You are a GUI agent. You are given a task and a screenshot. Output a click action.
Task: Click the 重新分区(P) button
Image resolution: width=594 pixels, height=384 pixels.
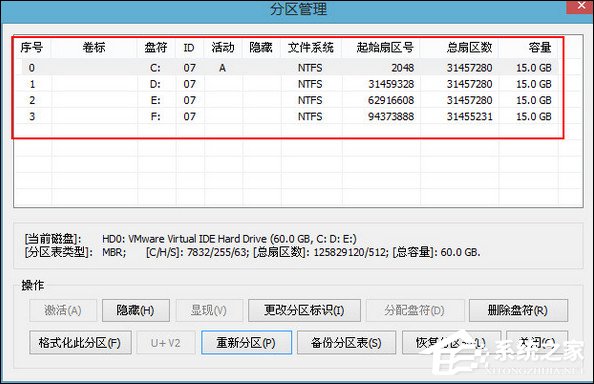(x=246, y=343)
